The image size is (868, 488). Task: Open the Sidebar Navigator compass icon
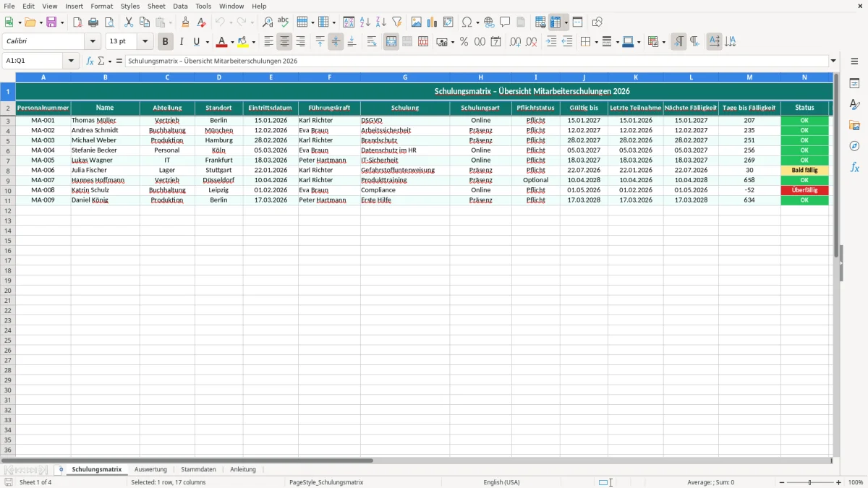tap(854, 146)
